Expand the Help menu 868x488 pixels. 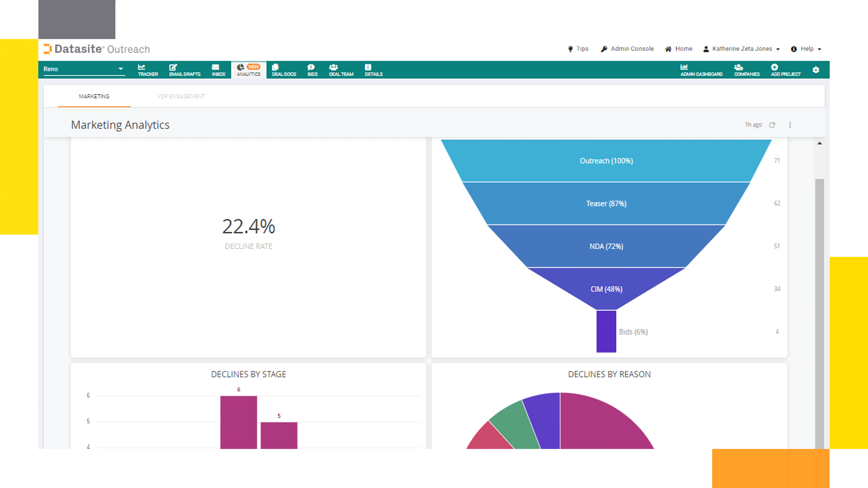pos(806,49)
